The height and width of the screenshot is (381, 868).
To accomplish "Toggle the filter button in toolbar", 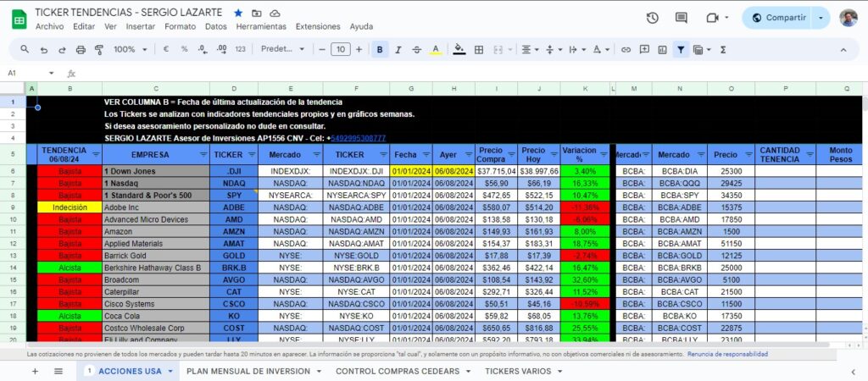I will (x=681, y=50).
